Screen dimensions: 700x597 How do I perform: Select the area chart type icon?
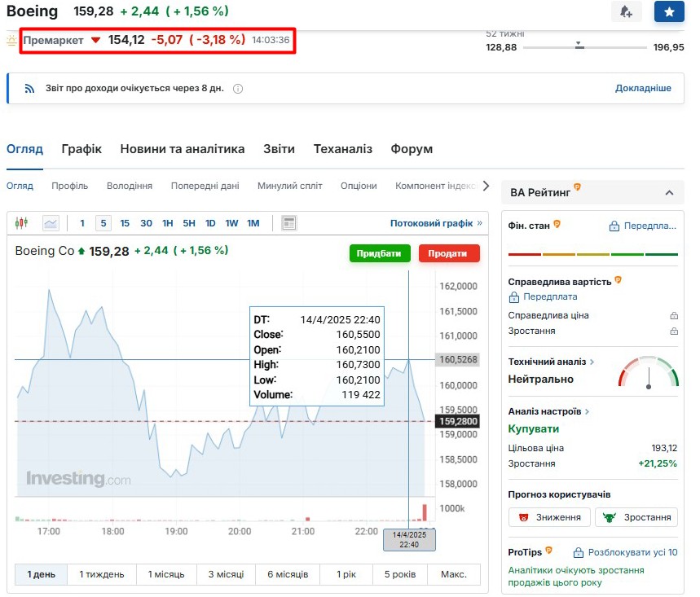click(x=51, y=223)
